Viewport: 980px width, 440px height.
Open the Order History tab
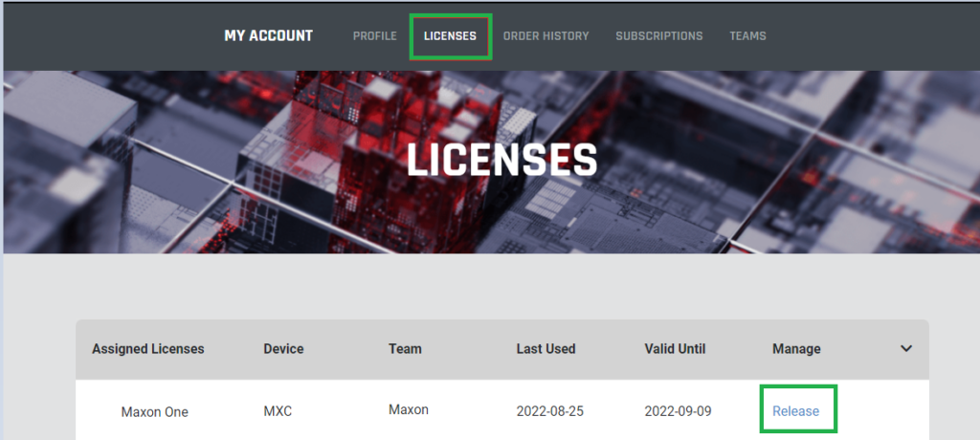(x=546, y=36)
